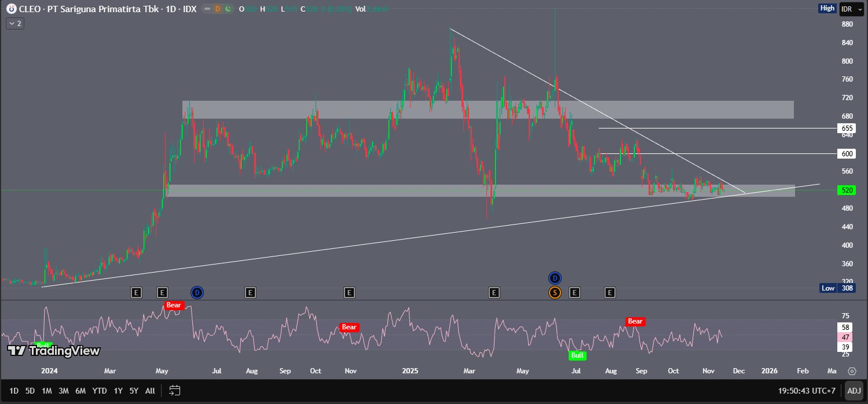
Task: Click the blue D dividend marker in mid-2025
Action: (555, 278)
